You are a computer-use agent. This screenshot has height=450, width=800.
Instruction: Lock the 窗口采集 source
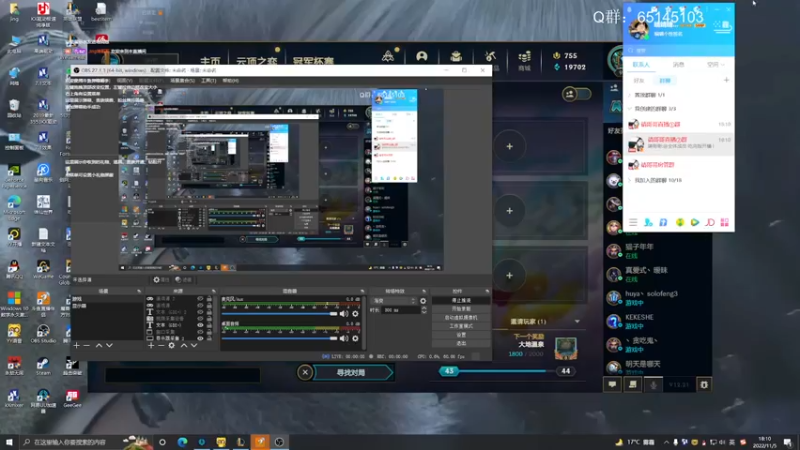click(x=209, y=332)
